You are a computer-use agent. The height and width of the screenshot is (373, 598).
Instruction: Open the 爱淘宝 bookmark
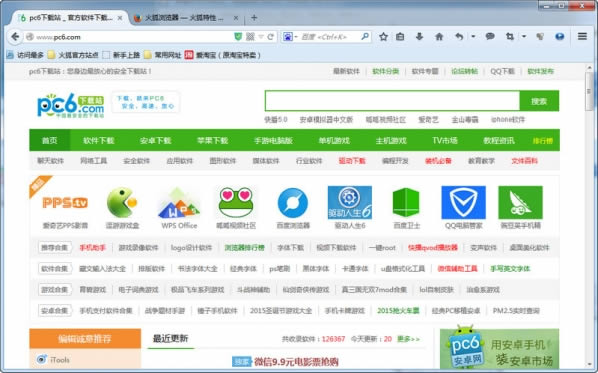[x=223, y=55]
